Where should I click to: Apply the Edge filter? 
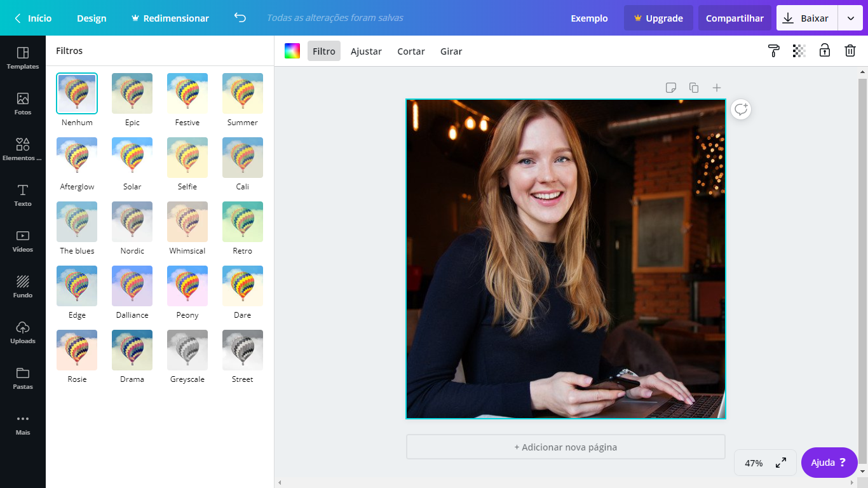coord(77,286)
